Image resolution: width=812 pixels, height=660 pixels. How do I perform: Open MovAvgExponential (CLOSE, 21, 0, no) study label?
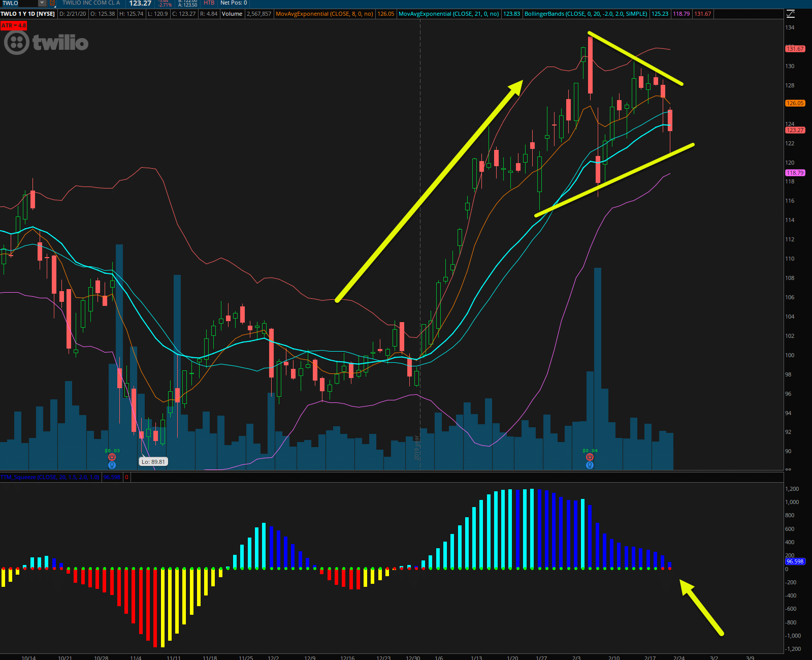click(448, 14)
